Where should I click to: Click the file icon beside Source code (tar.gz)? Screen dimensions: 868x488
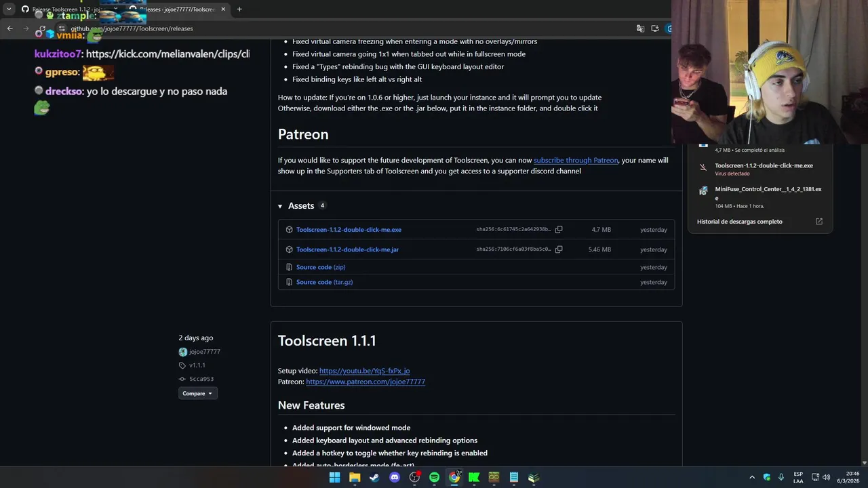(x=289, y=282)
